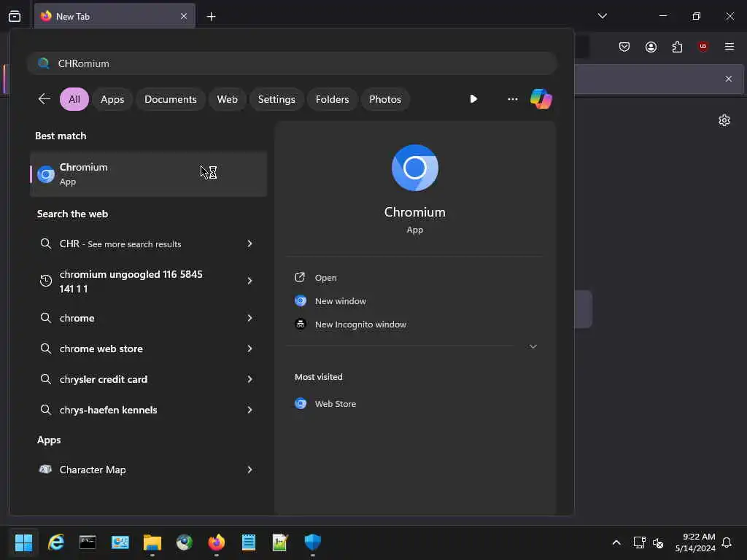
Task: Select chrysler credit card suggestion
Action: [x=104, y=379]
